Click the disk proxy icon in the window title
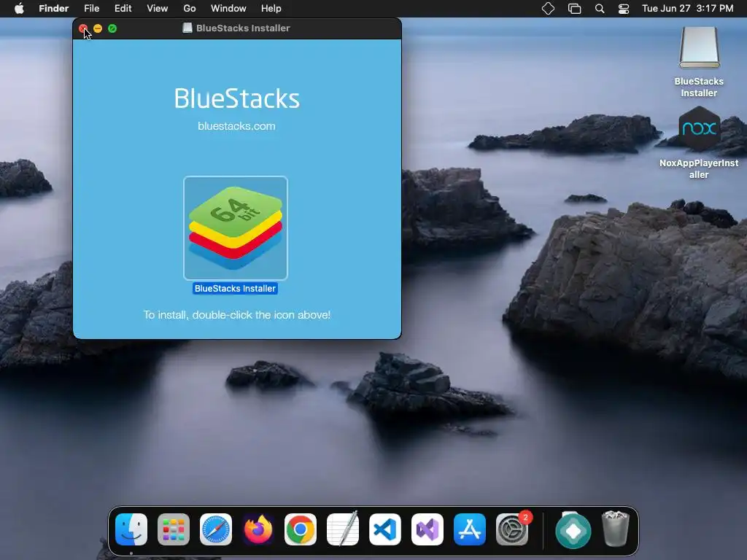Image resolution: width=747 pixels, height=560 pixels. [187, 28]
